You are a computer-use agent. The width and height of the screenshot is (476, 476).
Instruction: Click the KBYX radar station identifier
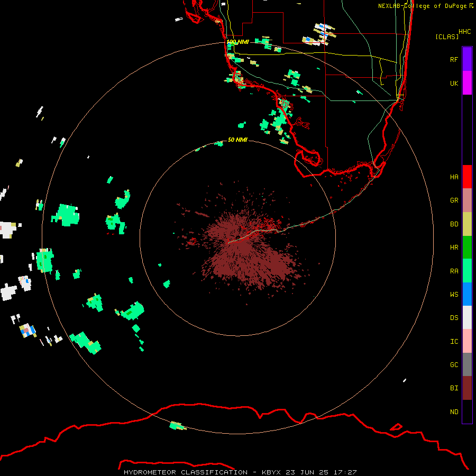point(271,472)
